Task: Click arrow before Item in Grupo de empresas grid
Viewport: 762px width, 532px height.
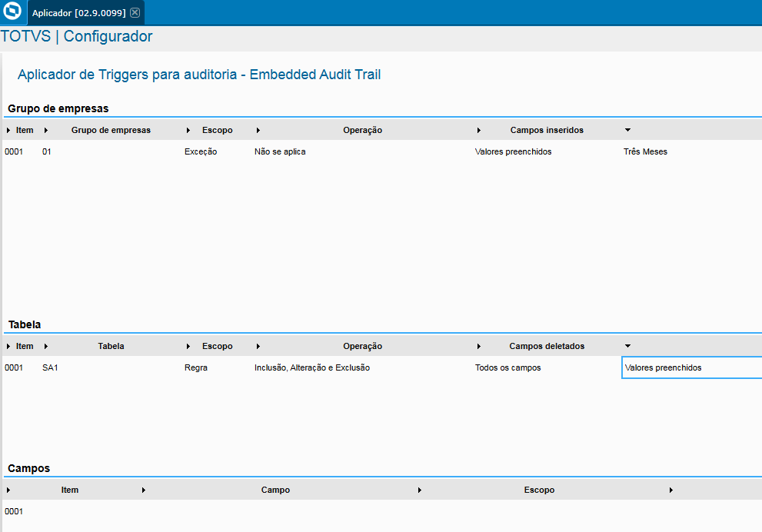Action: pos(8,130)
